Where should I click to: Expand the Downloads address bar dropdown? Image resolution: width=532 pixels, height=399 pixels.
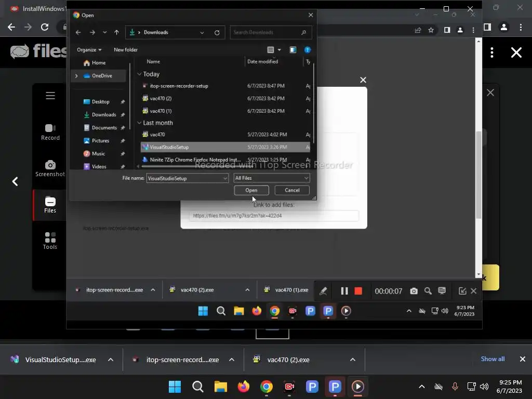(202, 33)
